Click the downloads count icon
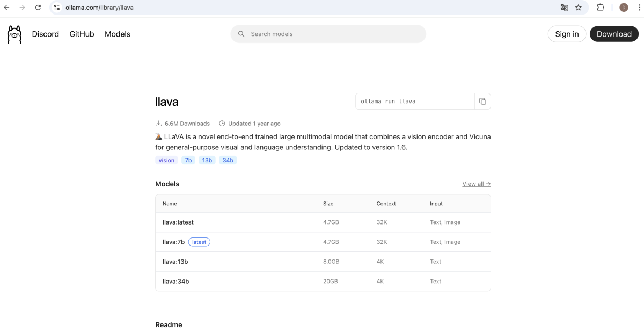Screen dimensions: 644x332 click(x=159, y=124)
